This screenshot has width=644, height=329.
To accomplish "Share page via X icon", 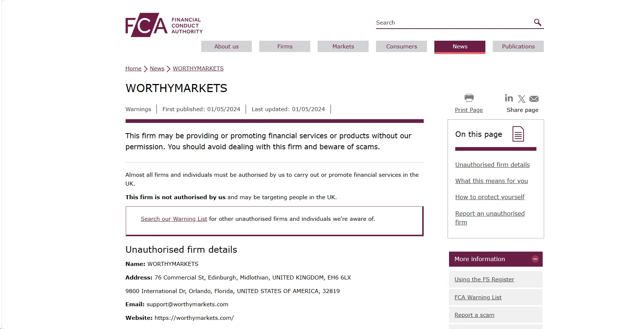I will pos(522,99).
